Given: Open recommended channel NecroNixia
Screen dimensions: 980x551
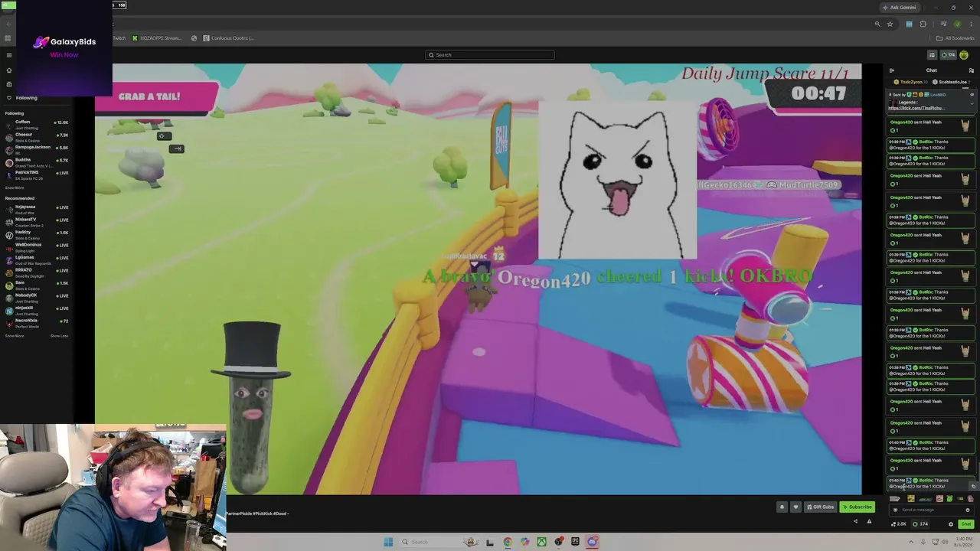Looking at the screenshot, I should tap(37, 322).
